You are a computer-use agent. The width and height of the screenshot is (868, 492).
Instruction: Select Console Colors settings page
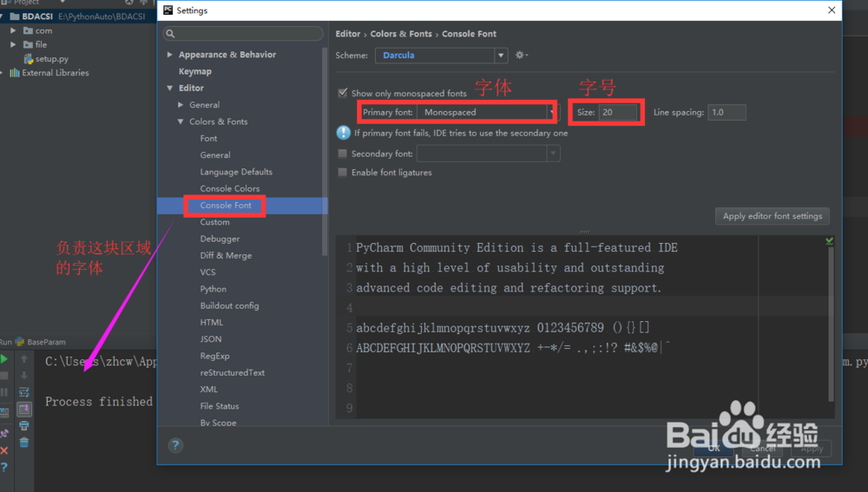[x=230, y=188]
